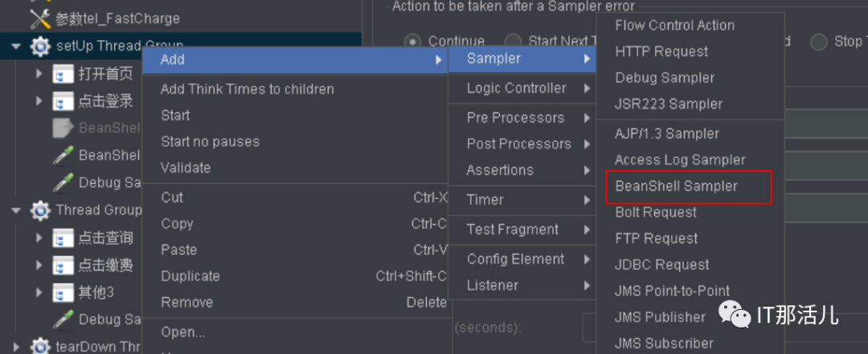Click the 其他3 sampler icon

[x=63, y=292]
